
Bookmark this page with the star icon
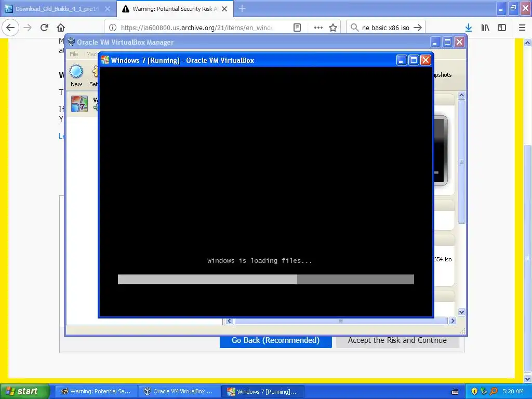[333, 28]
